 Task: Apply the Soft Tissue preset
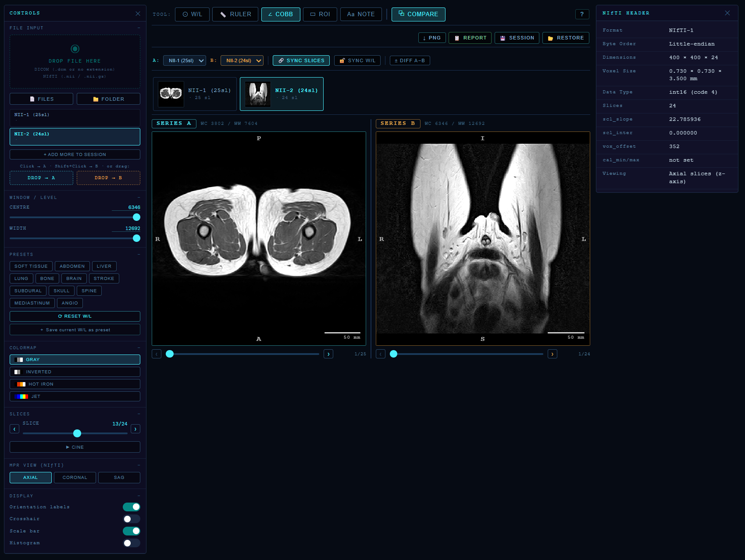(x=31, y=266)
